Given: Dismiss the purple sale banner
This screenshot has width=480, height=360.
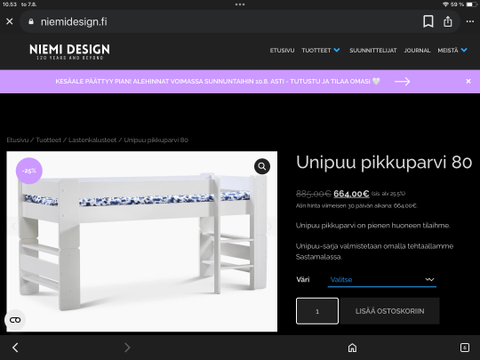Looking at the screenshot, I should [x=468, y=81].
